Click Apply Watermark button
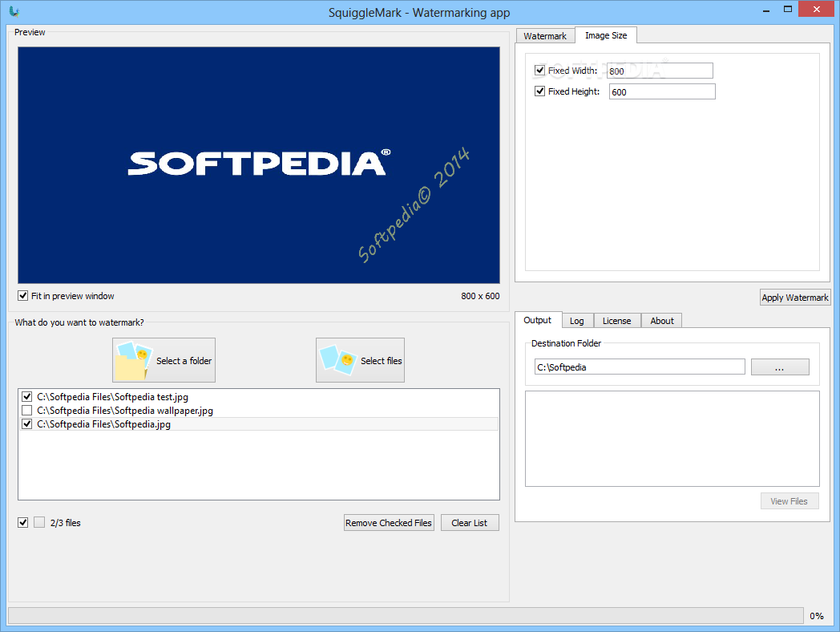This screenshot has height=632, width=840. pyautogui.click(x=795, y=298)
